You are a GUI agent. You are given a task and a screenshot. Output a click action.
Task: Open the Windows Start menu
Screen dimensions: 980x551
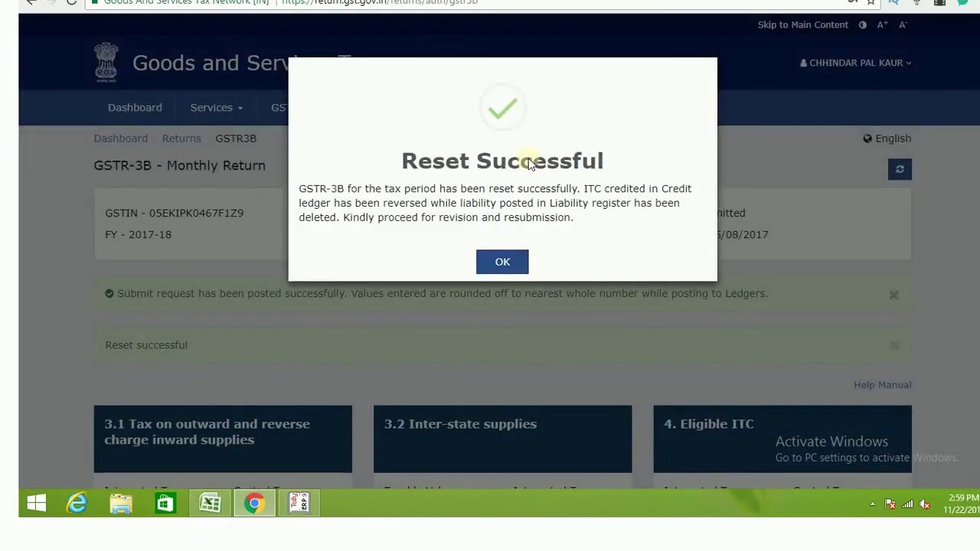tap(37, 503)
